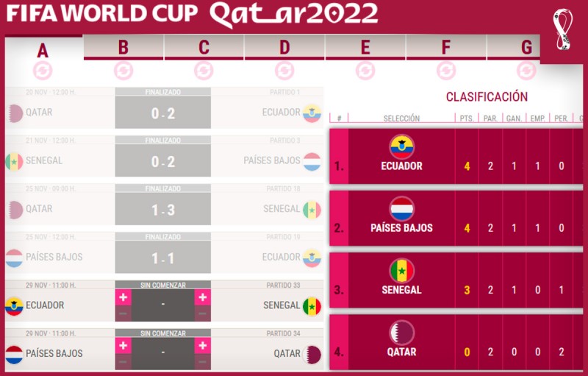Click the finished Qatar 0-2 Ecuador score
The image size is (588, 376).
pos(162,113)
